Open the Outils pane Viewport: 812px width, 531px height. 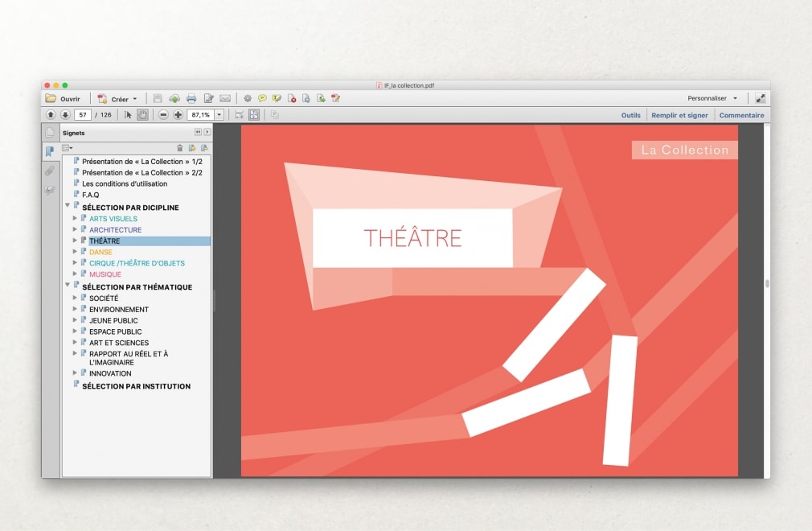(630, 115)
